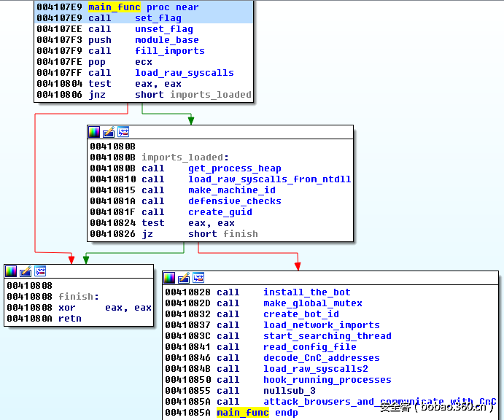504x420 pixels.
Task: Click the node color icon on finish block
Action: [11, 271]
